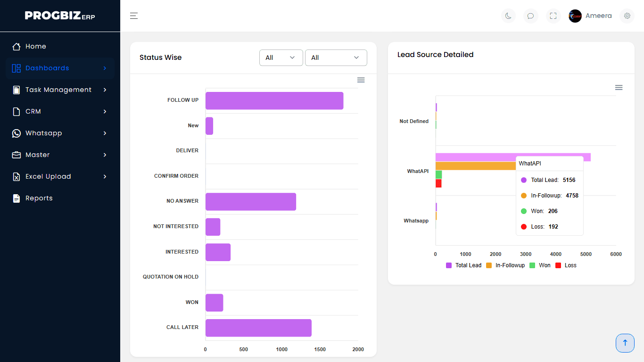Toggle the Total Lead legend swatch
Viewport: 644px width, 362px height.
449,265
